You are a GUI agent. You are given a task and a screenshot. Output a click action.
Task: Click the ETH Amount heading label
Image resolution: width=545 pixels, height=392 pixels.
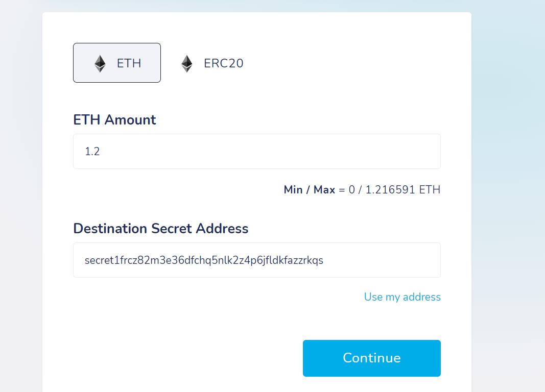coord(114,119)
